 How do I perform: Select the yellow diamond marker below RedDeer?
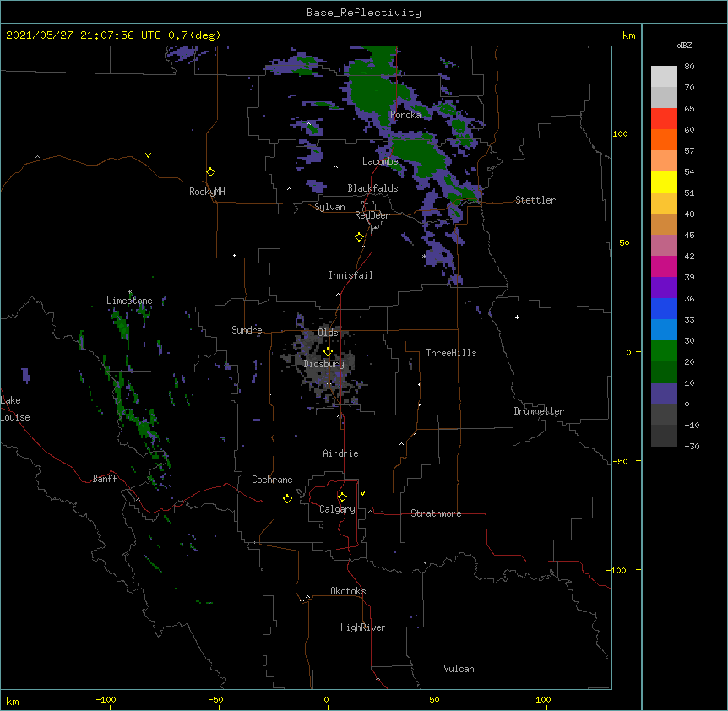[x=360, y=237]
